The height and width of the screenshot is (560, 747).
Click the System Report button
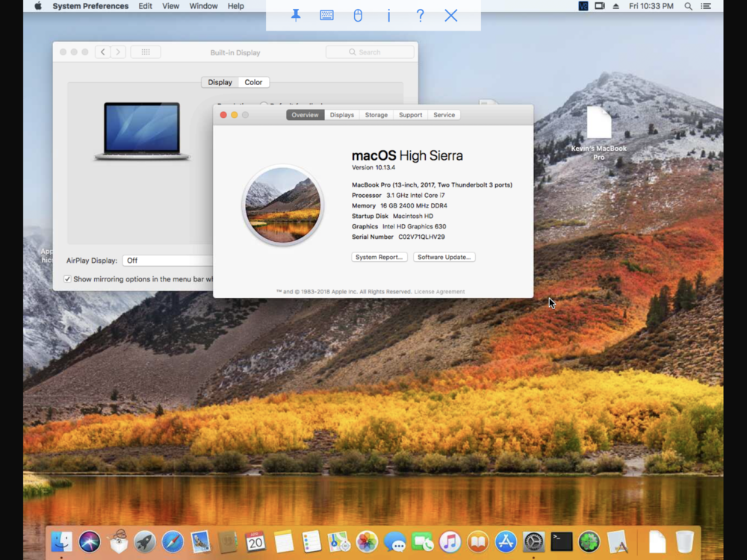379,257
